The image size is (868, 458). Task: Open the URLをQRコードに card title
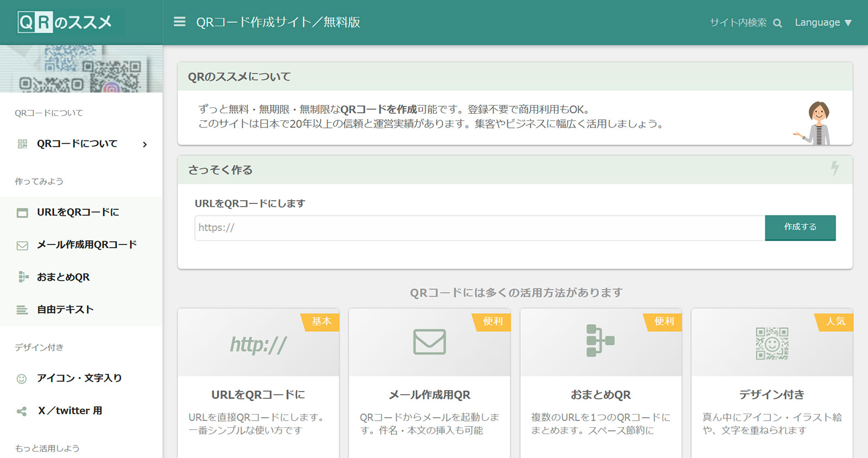pyautogui.click(x=258, y=395)
